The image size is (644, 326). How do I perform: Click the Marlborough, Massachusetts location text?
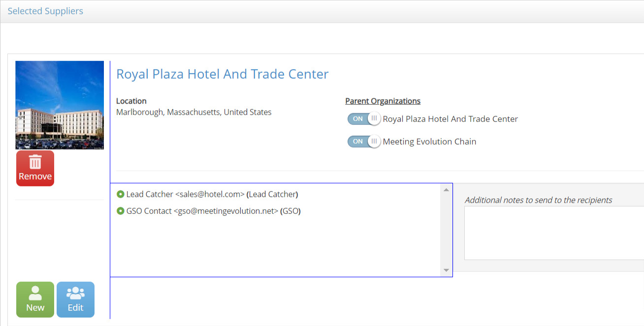[193, 112]
